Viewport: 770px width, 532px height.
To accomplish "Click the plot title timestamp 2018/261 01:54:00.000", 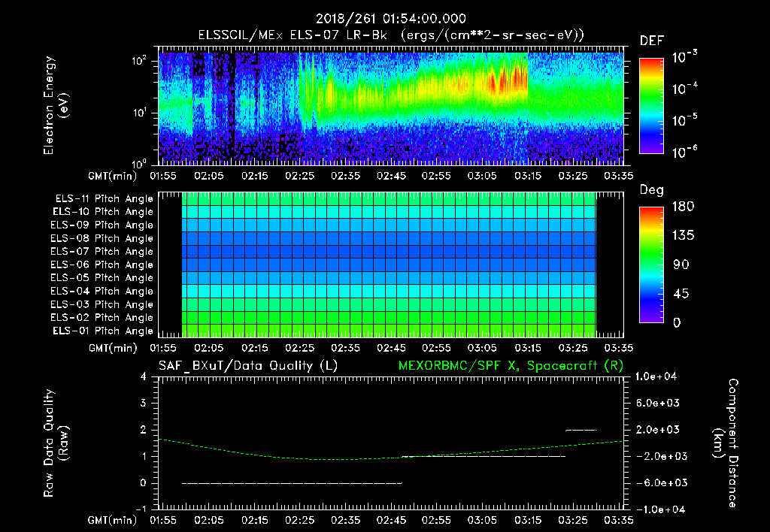I will click(391, 19).
